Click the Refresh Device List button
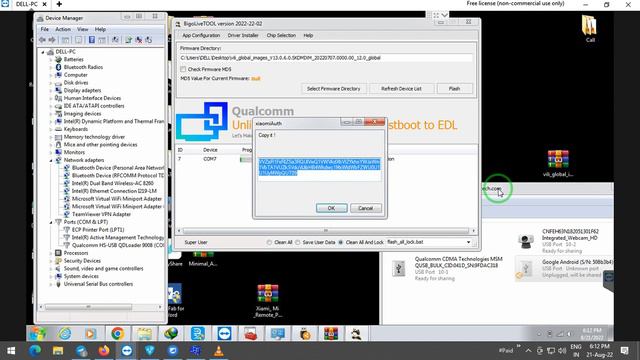The width and height of the screenshot is (640, 360). pyautogui.click(x=401, y=89)
